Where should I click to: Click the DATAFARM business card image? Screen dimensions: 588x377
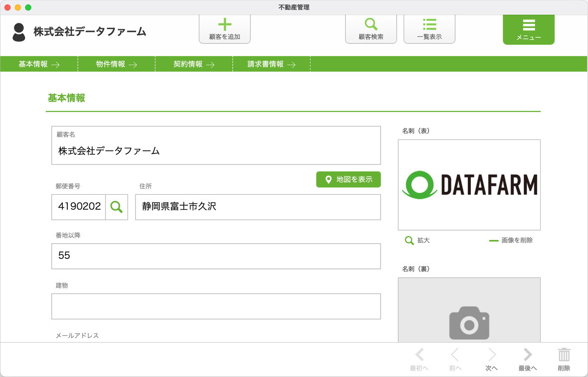point(469,185)
